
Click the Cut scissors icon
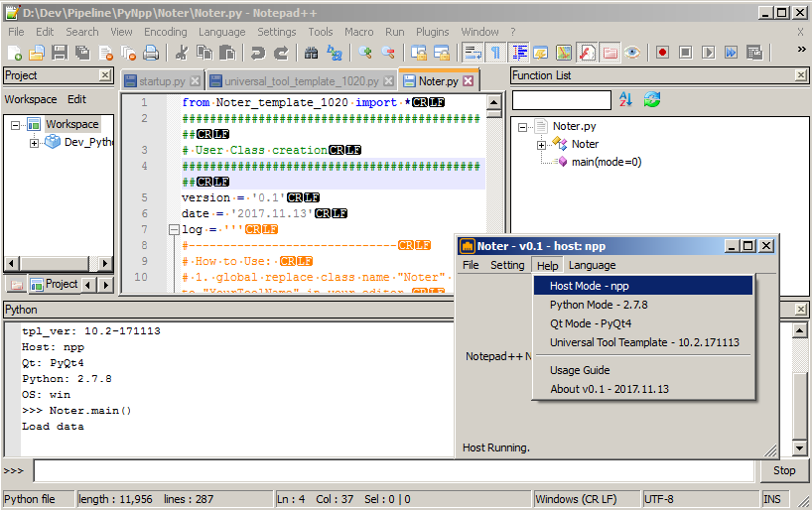[x=182, y=53]
